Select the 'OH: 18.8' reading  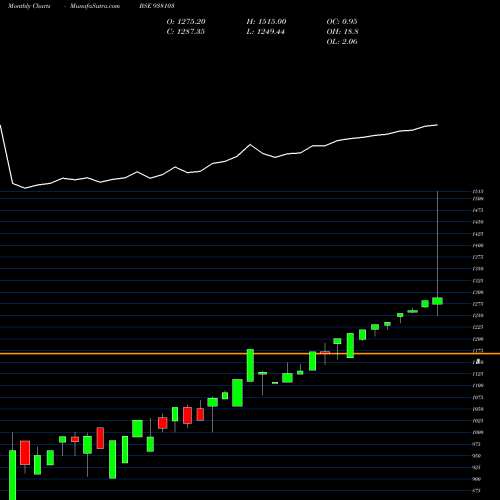[x=342, y=32]
